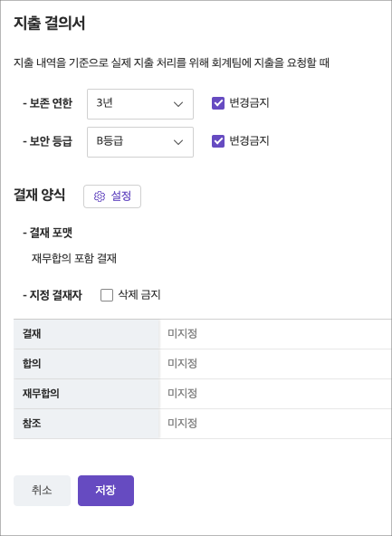
Task: Toggle the 변경금지 checkbox for 보존 연한
Action: (218, 103)
